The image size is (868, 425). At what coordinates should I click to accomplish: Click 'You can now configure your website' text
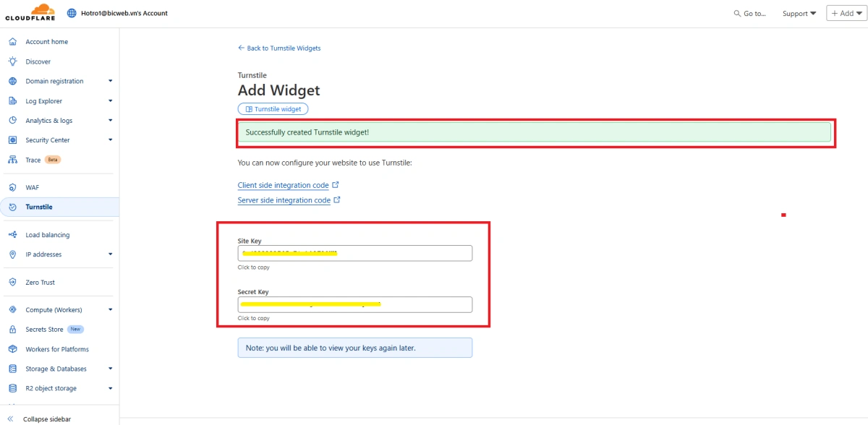325,163
